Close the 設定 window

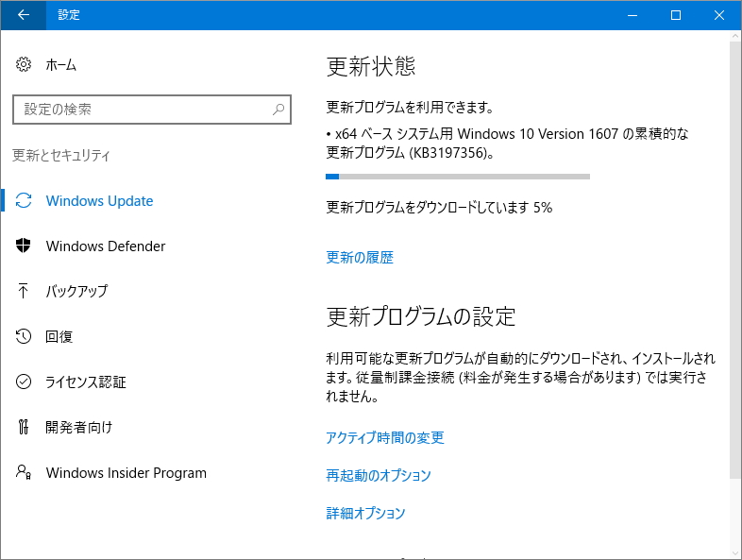coord(719,15)
